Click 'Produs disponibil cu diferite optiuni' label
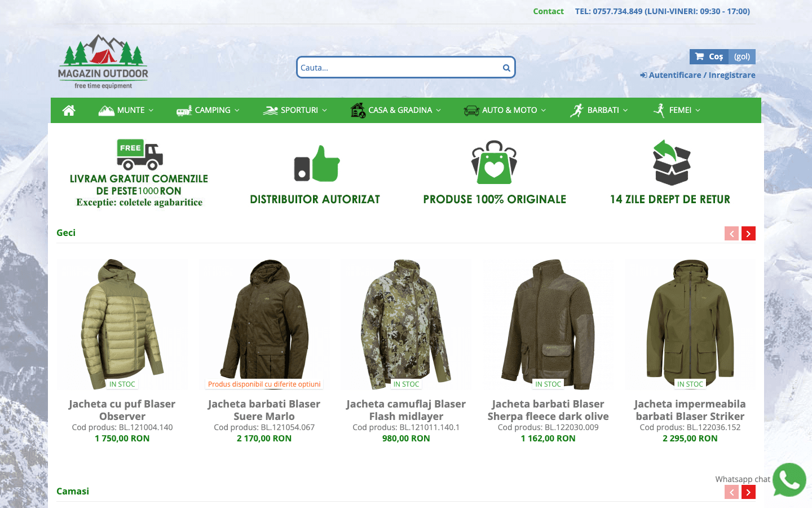 point(264,384)
